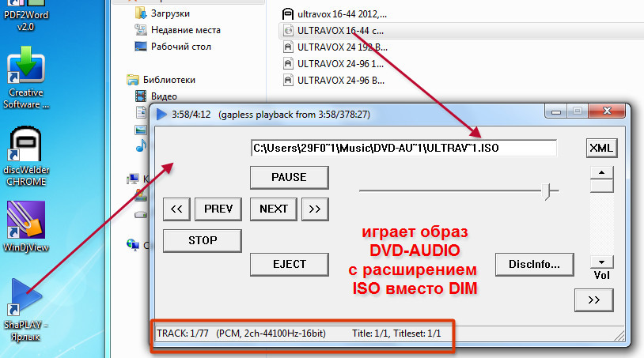Pause playback with the PAUSE button

point(289,178)
